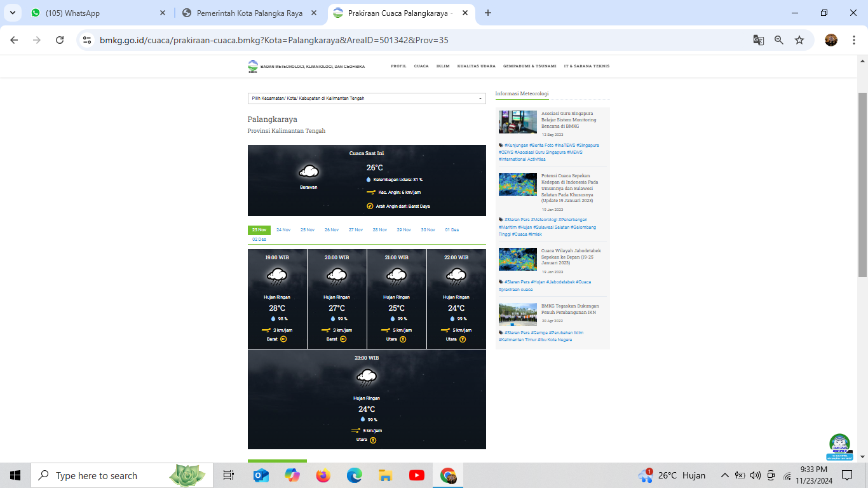Reload the page with the refresh icon

click(60, 40)
